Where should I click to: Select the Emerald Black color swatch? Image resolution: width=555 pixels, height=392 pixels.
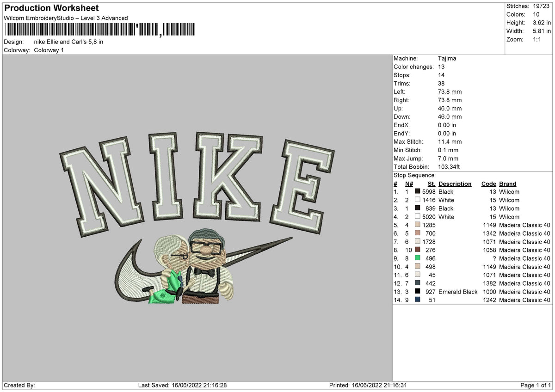point(418,292)
